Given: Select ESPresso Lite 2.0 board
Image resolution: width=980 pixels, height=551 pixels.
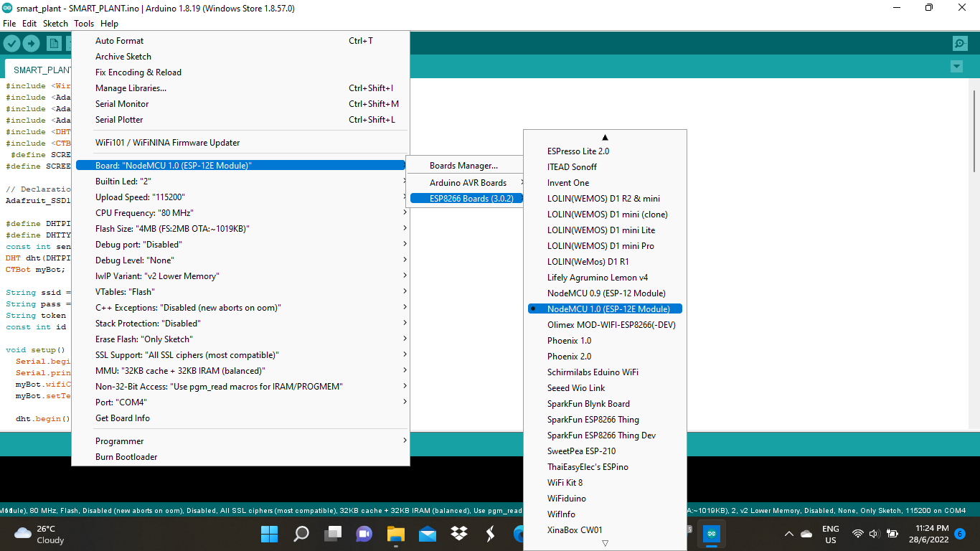Looking at the screenshot, I should (605, 151).
